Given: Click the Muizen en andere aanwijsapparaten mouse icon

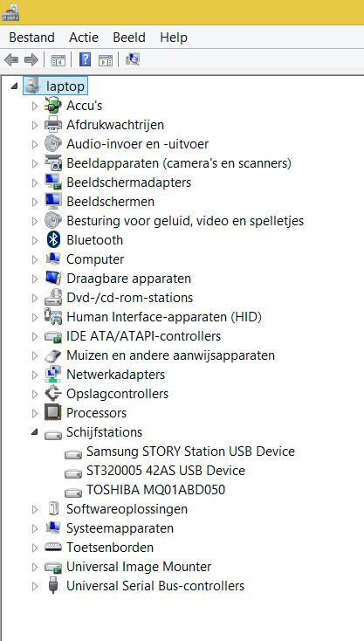Looking at the screenshot, I should (x=53, y=355).
